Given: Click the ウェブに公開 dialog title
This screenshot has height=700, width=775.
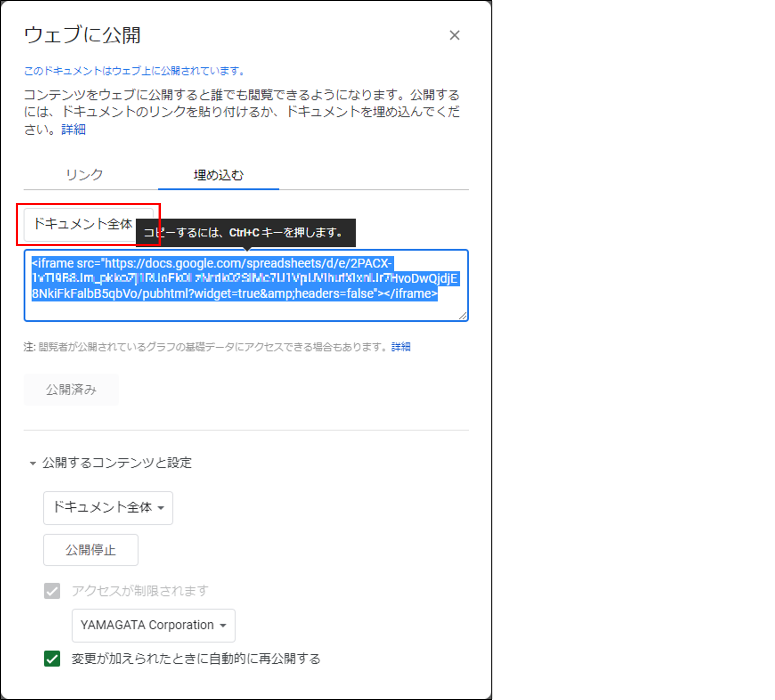Looking at the screenshot, I should [x=83, y=35].
